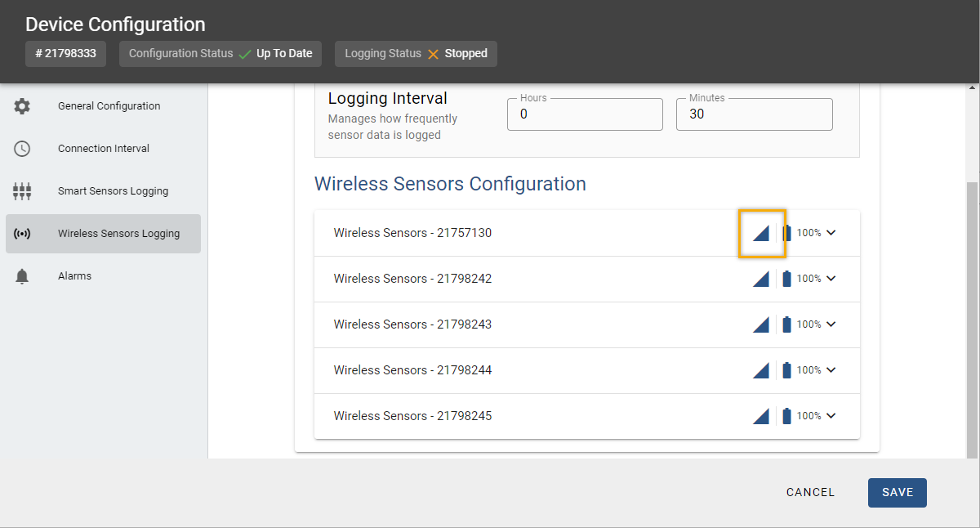Click battery icon for sensor 21798243
This screenshot has width=980, height=528.
coord(787,324)
